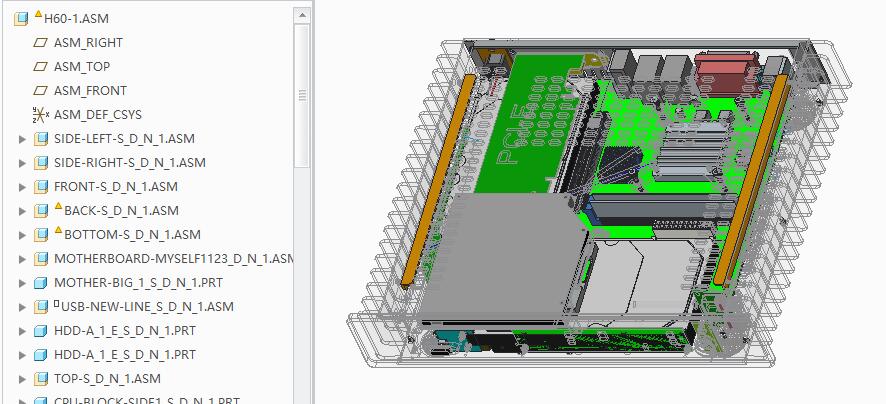
Task: Click the model tree scroll up arrow
Action: [x=302, y=14]
